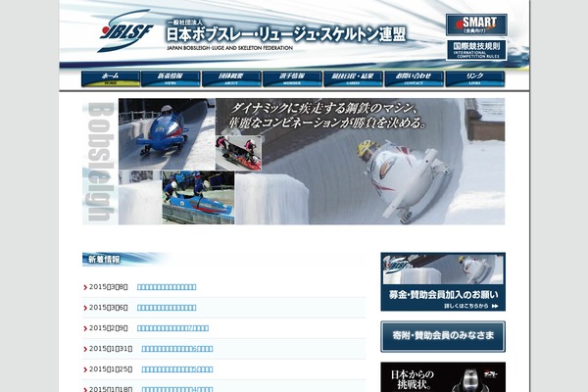The height and width of the screenshot is (392, 588).
Task: Open the NEWS menu item
Action: (x=171, y=78)
